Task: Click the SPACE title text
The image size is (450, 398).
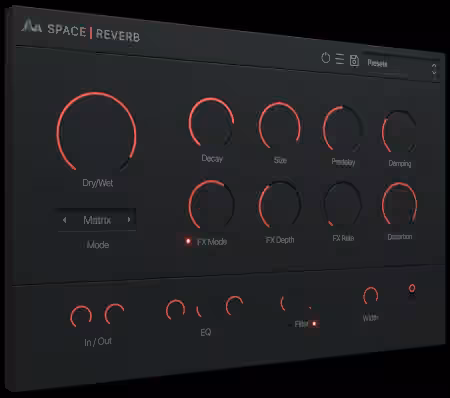Action: (67, 30)
